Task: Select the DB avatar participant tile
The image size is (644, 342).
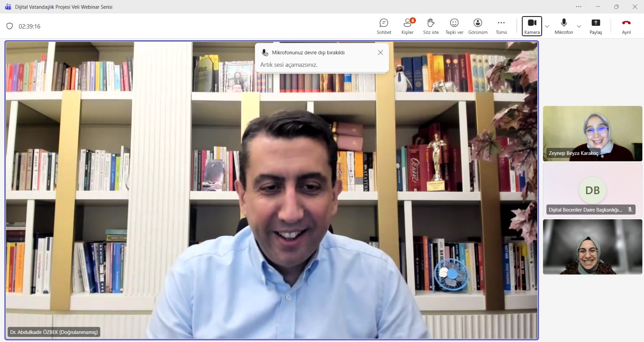Action: pyautogui.click(x=592, y=190)
